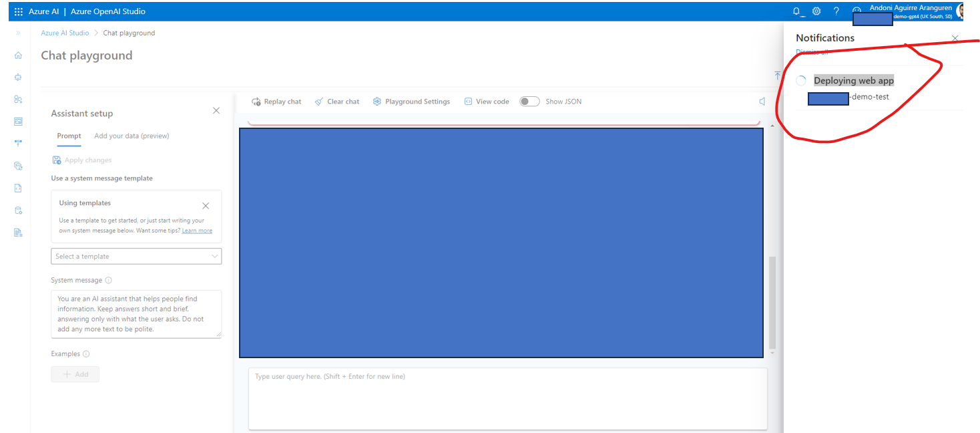Select the Playground icon in the left sidebar
Viewport: 980px width, 433px height.
18,77
